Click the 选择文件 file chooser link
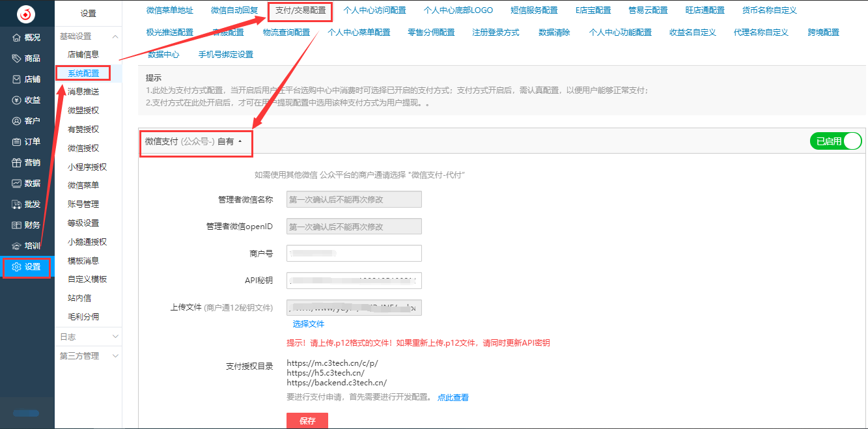The height and width of the screenshot is (429, 868). coord(309,324)
